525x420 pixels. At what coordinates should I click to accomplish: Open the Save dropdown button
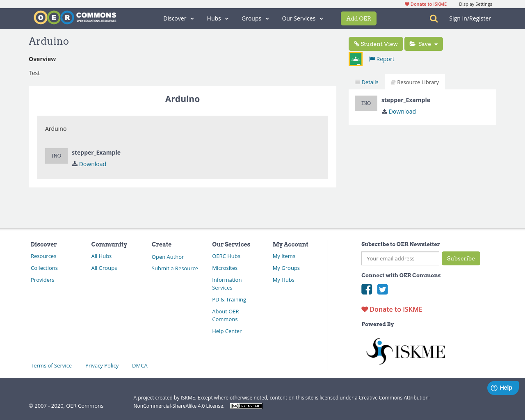(424, 44)
